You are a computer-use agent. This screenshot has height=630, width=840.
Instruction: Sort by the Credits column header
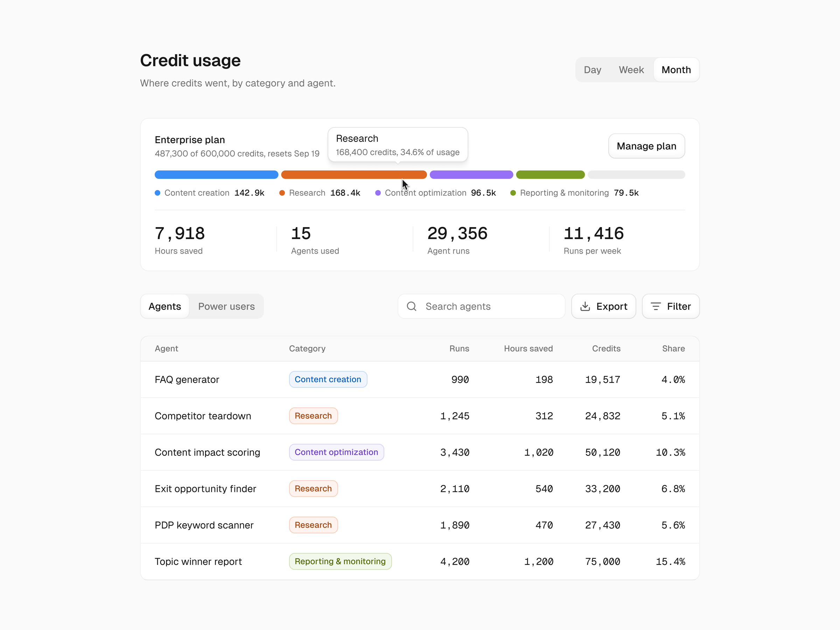[606, 348]
